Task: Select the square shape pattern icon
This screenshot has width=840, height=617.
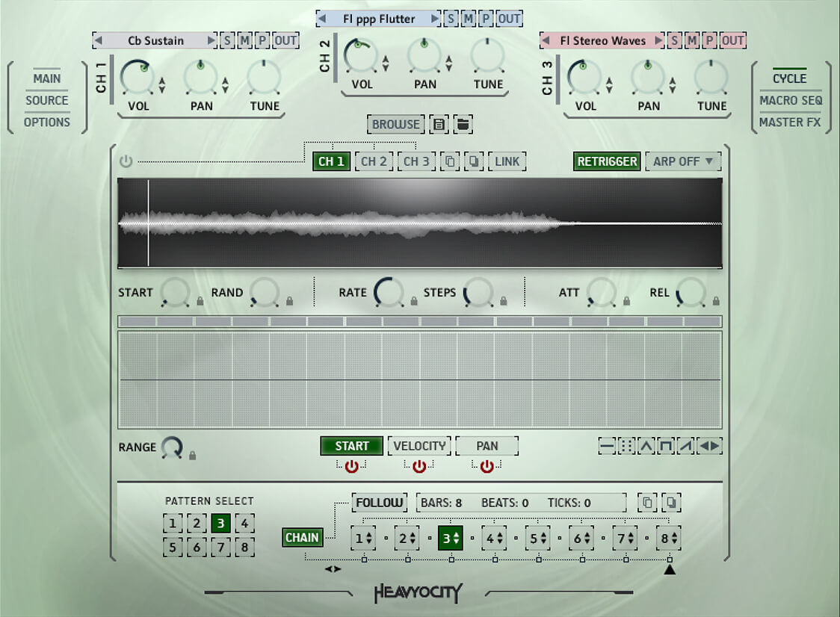Action: click(x=665, y=447)
